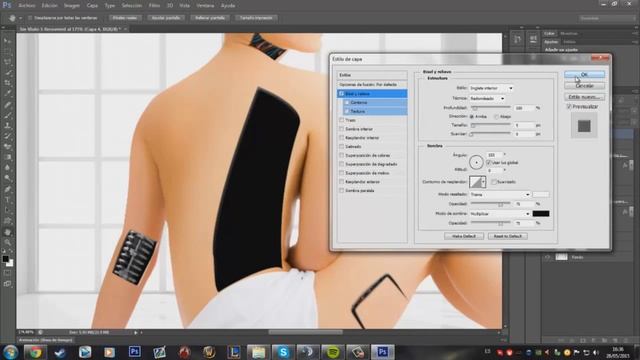The height and width of the screenshot is (360, 640).
Task: Select the History Brush tool
Action: pyautogui.click(x=7, y=136)
